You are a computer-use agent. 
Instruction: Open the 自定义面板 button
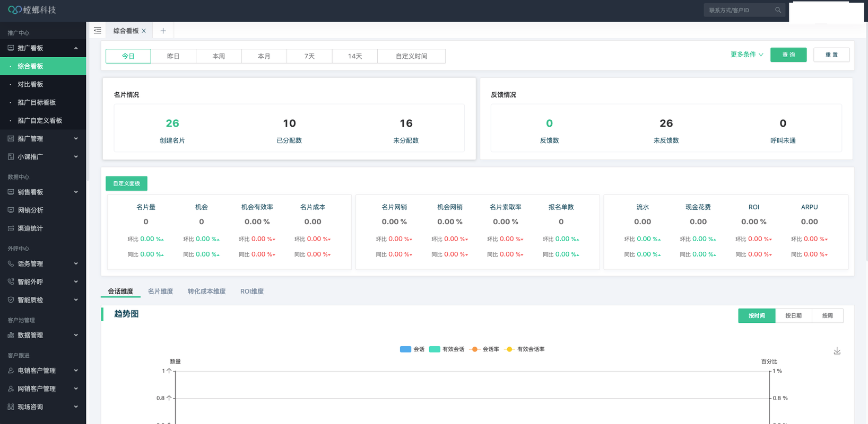(126, 183)
